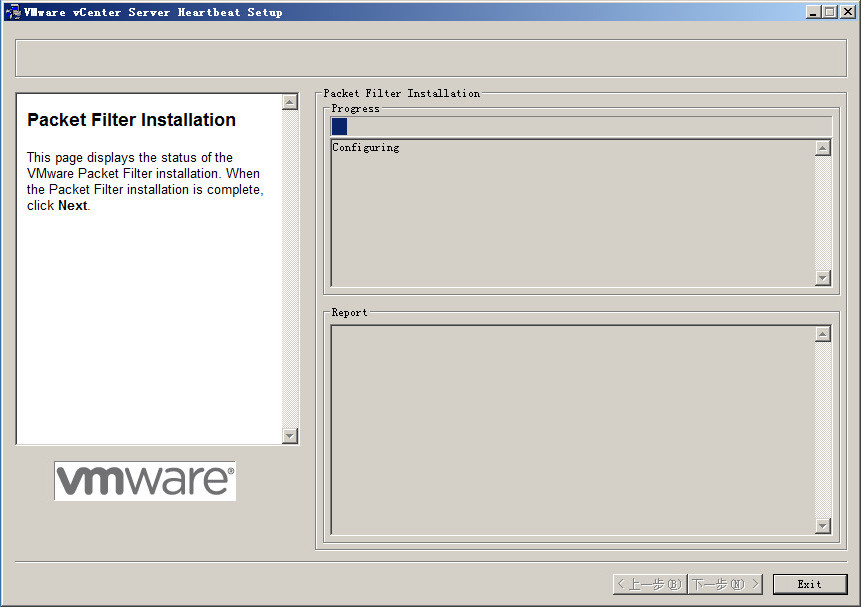
Task: Click up arrow of Report box scrollbar
Action: [x=823, y=334]
